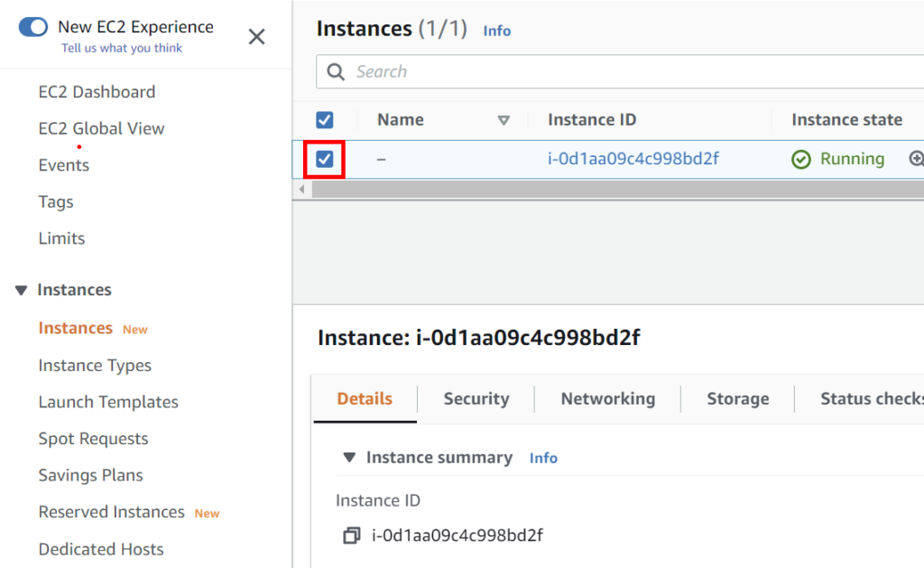This screenshot has width=924, height=568.
Task: Open the Events page
Action: point(64,165)
